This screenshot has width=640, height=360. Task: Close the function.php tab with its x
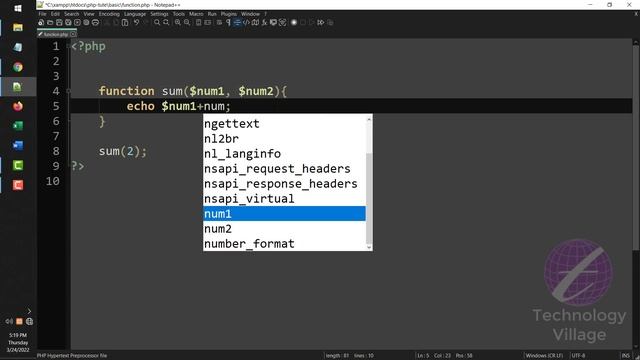[73, 34]
